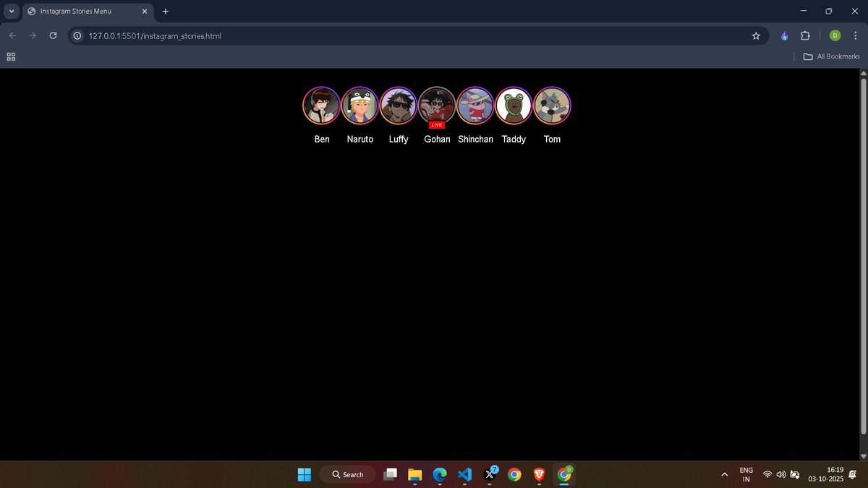The image size is (868, 488).
Task: Open Ben's story avatar
Action: 322,106
